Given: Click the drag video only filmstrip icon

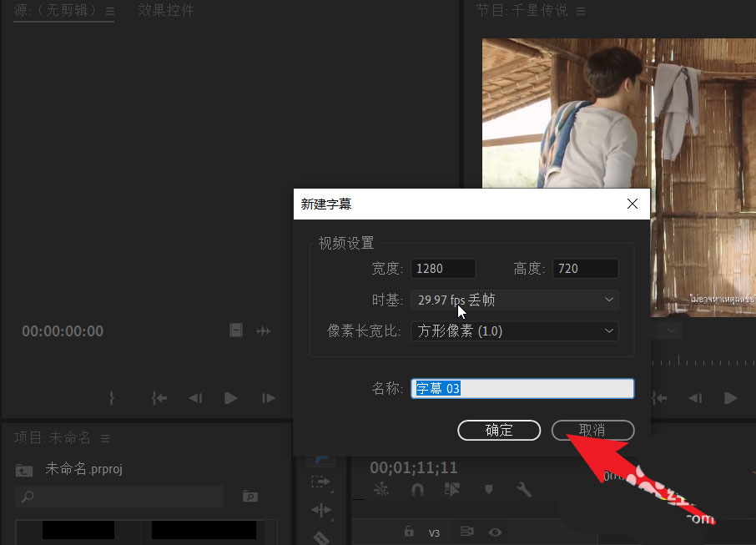Looking at the screenshot, I should pyautogui.click(x=236, y=331).
